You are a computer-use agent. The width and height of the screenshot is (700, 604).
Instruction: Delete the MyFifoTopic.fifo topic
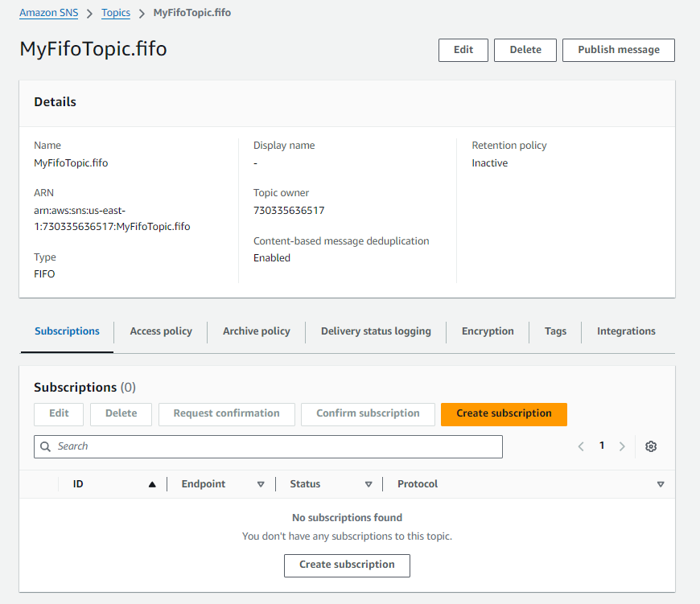(x=525, y=50)
